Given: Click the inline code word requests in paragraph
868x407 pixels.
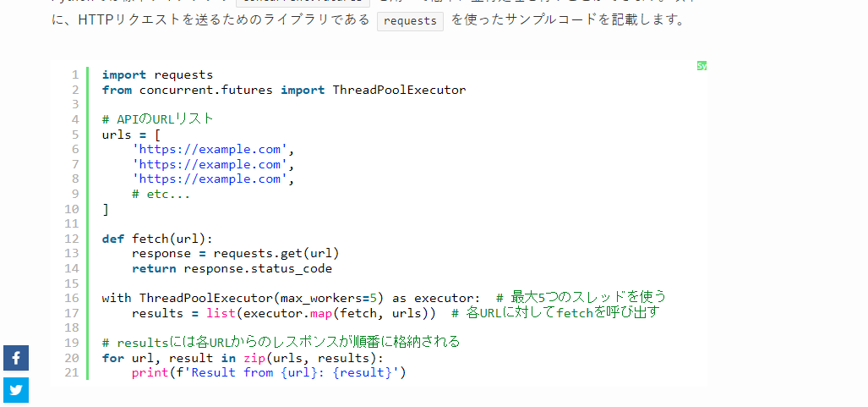Looking at the screenshot, I should (x=410, y=21).
